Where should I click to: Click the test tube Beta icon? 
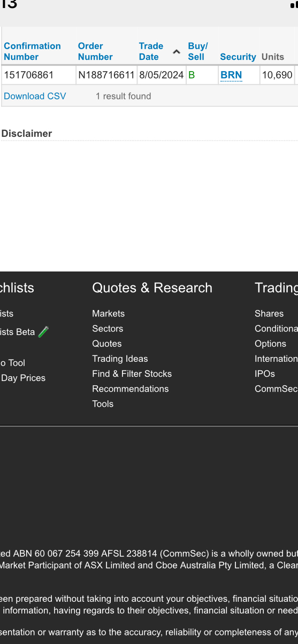tap(43, 332)
